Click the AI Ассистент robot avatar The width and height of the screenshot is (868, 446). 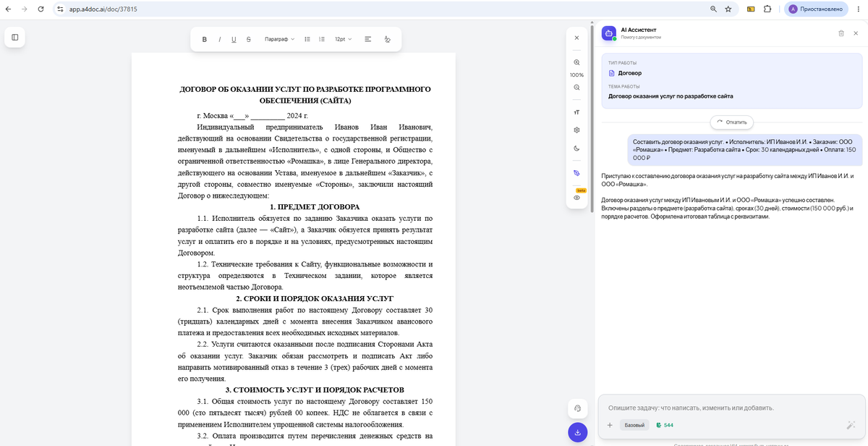tap(608, 33)
